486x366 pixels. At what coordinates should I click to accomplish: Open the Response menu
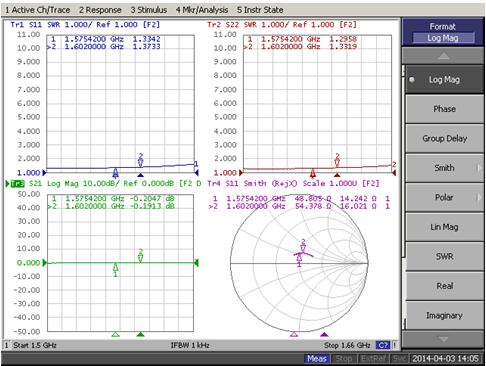point(100,10)
